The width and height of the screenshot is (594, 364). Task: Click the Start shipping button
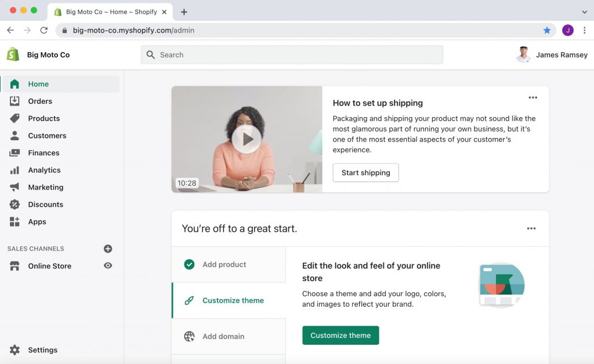coord(366,173)
